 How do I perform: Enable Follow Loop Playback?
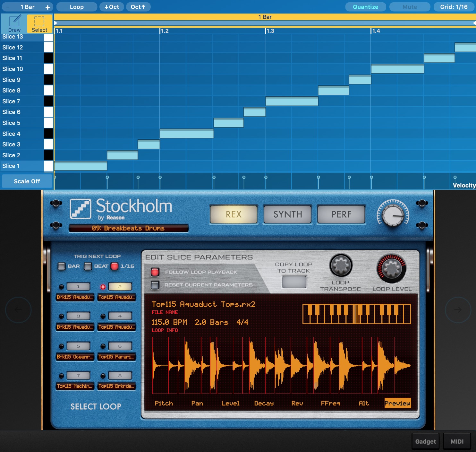click(x=155, y=272)
